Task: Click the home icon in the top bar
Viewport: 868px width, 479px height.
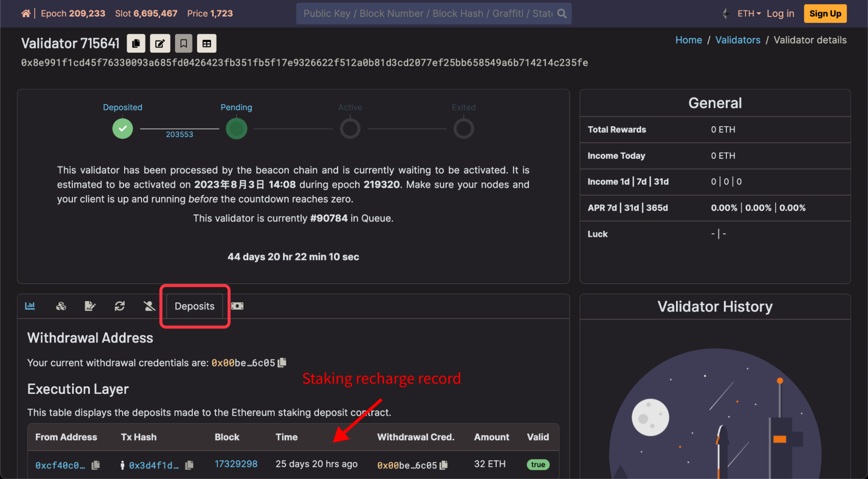Action: 26,13
